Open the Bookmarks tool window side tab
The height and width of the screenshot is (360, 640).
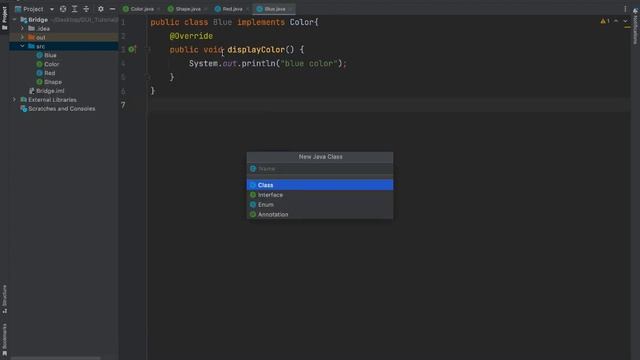click(x=4, y=340)
